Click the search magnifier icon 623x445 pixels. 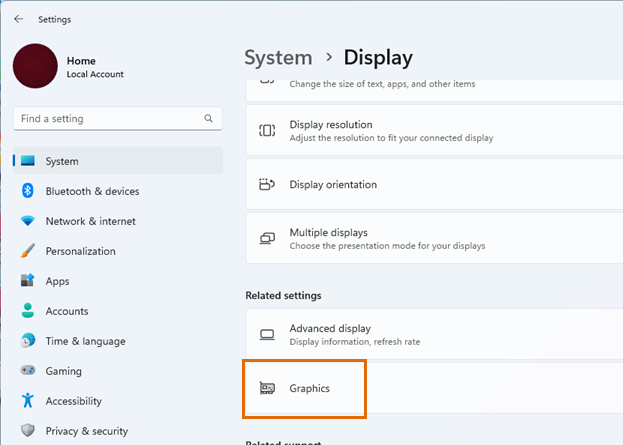208,119
